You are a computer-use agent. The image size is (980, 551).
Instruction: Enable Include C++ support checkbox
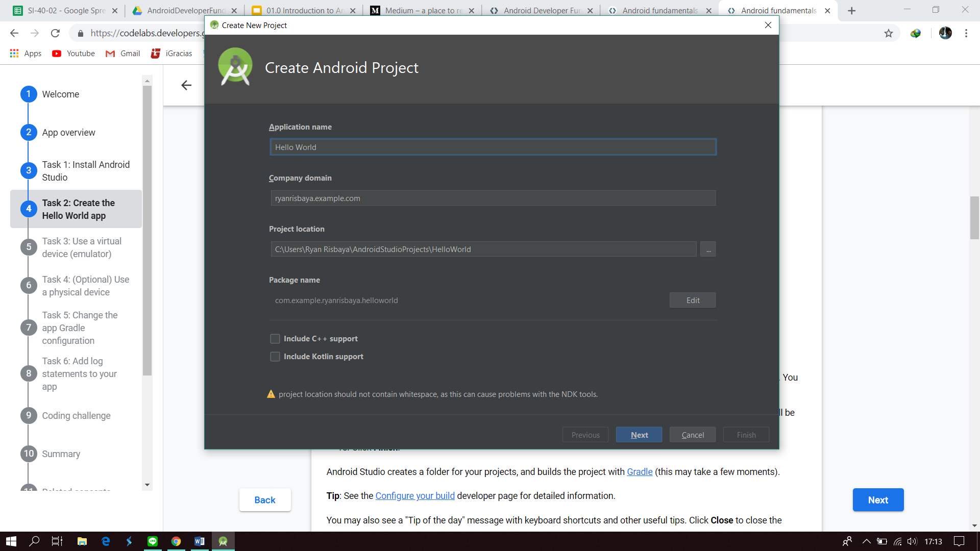tap(275, 339)
